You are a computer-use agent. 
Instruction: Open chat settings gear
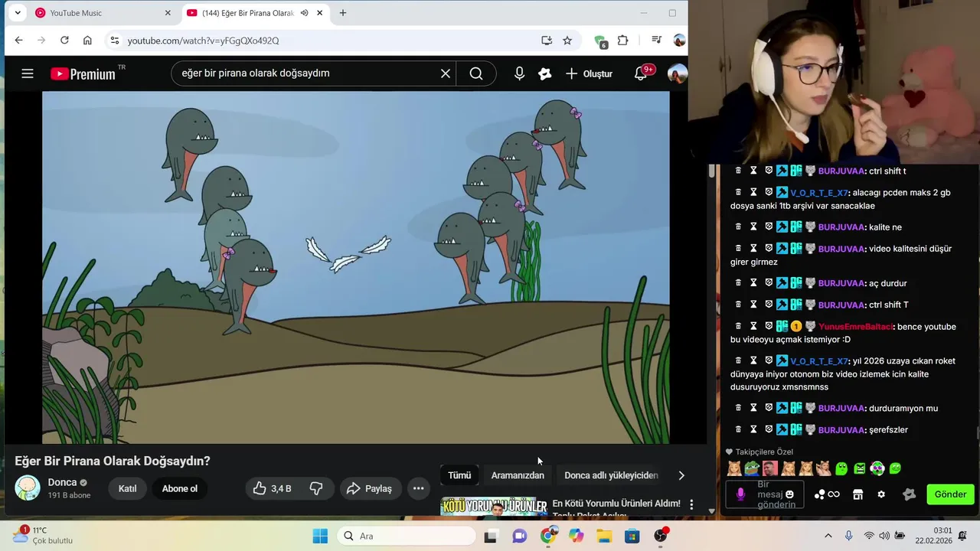point(881,494)
